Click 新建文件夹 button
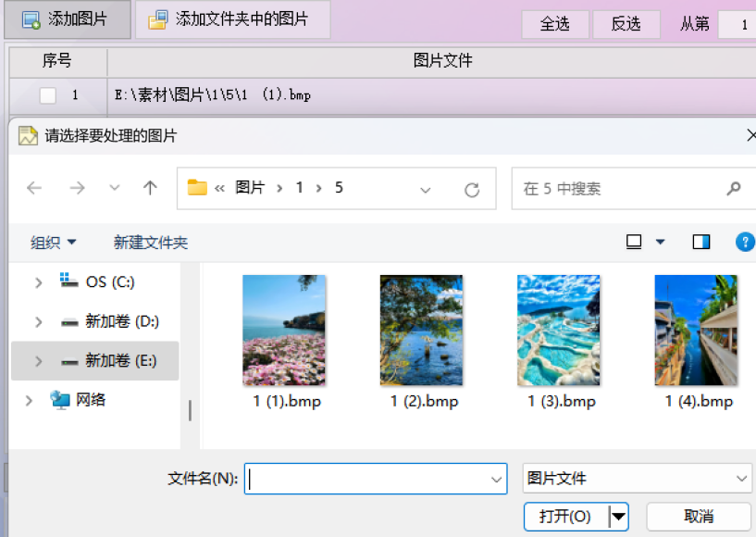 151,243
